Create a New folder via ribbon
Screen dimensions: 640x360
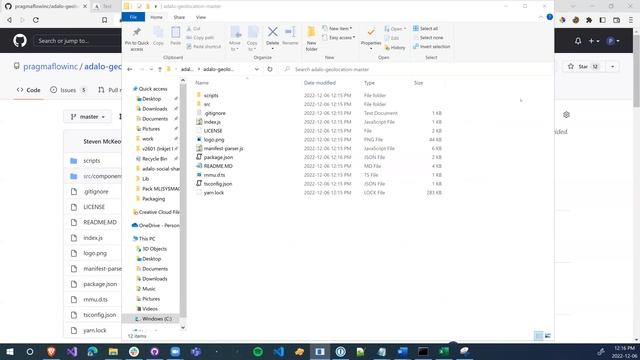311,38
